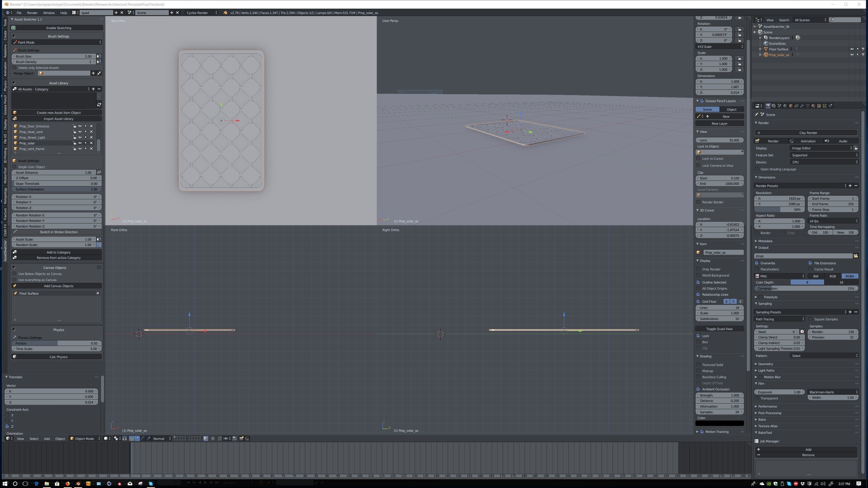Enable Use Below Objects as Canvas
The height and width of the screenshot is (488, 868).
point(14,274)
